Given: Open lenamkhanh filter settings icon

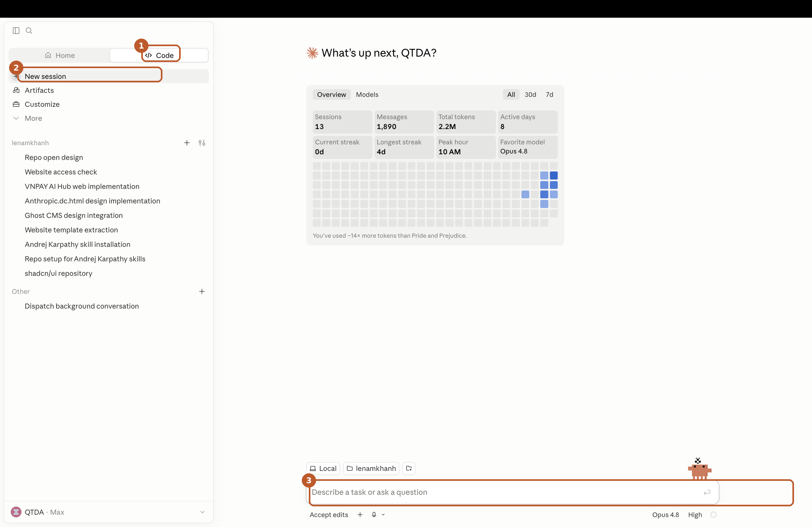Looking at the screenshot, I should tap(202, 143).
